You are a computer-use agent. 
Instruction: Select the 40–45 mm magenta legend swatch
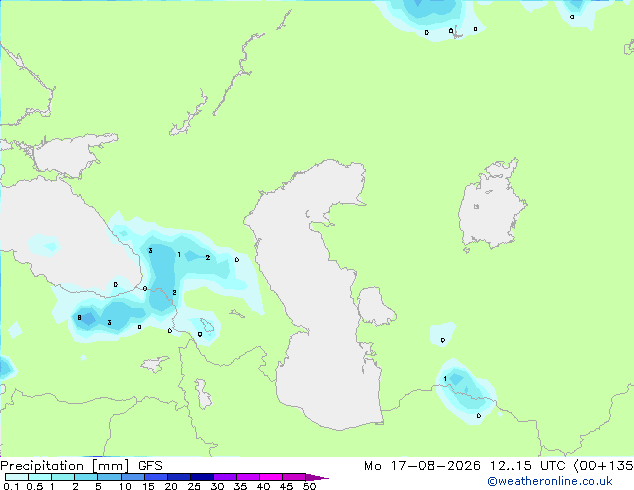pyautogui.click(x=271, y=477)
